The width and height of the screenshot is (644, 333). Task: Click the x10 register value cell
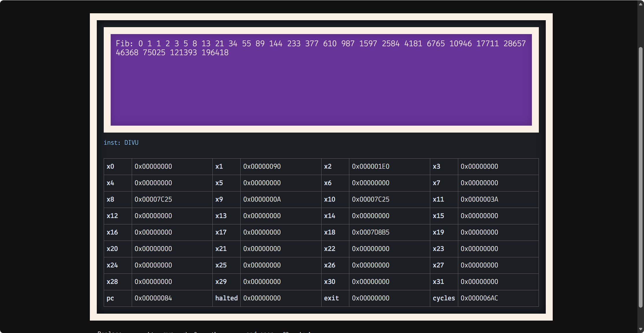click(x=370, y=200)
